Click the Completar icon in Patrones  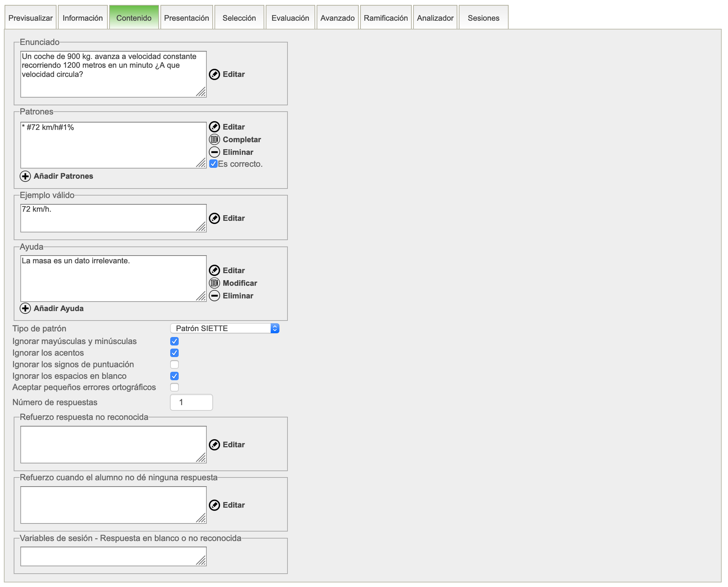(x=214, y=139)
